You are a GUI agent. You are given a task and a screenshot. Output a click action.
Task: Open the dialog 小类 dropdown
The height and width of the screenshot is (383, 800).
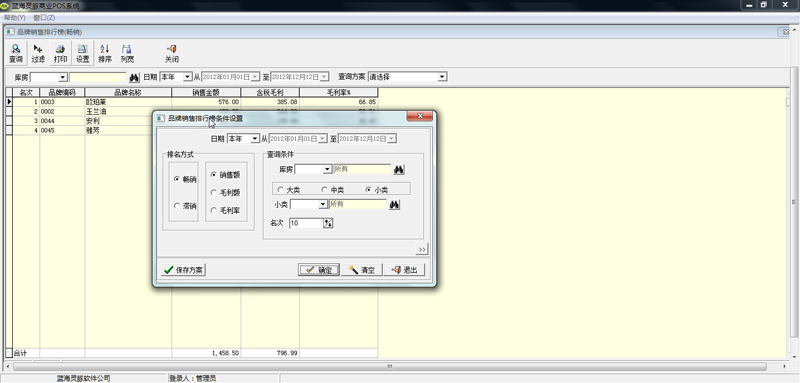pyautogui.click(x=323, y=205)
